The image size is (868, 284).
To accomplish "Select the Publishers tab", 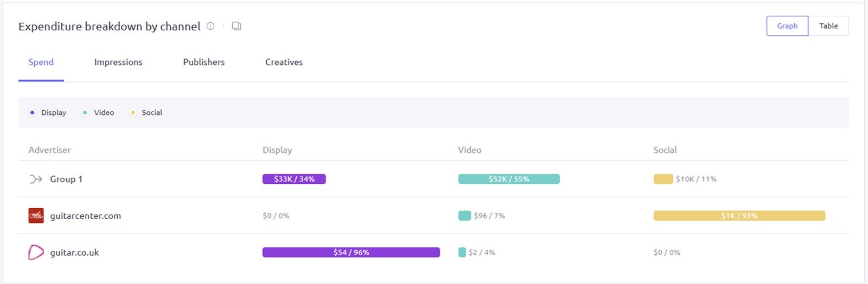I will [204, 62].
